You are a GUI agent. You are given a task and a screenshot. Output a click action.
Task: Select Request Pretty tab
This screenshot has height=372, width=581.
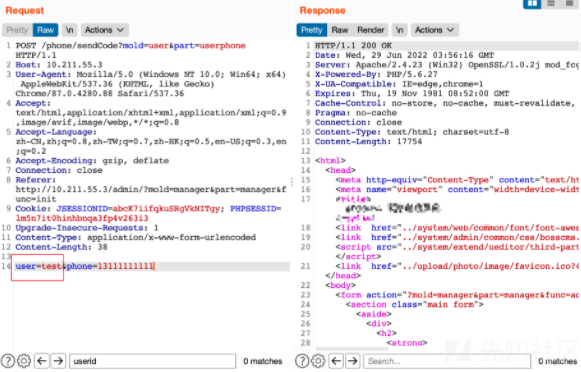(17, 30)
